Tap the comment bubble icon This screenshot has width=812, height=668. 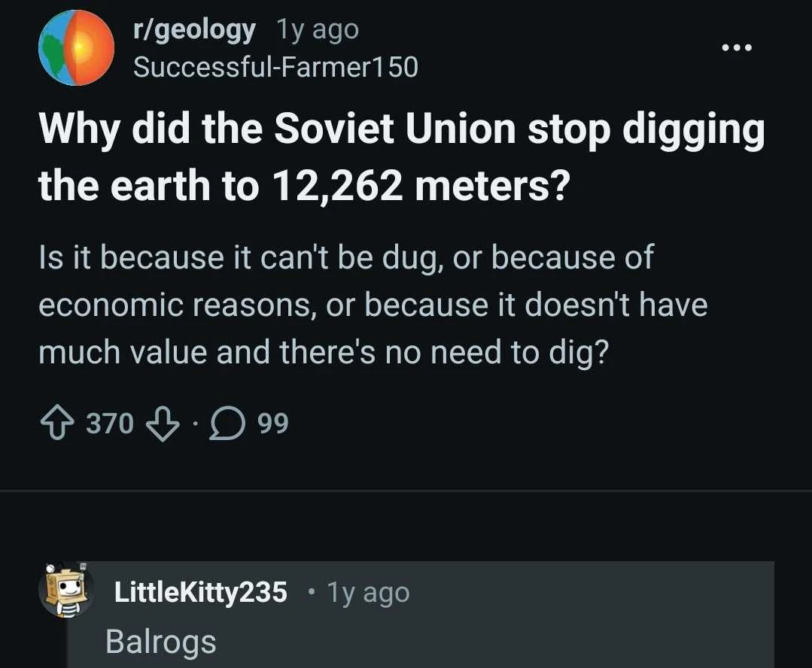tap(227, 424)
